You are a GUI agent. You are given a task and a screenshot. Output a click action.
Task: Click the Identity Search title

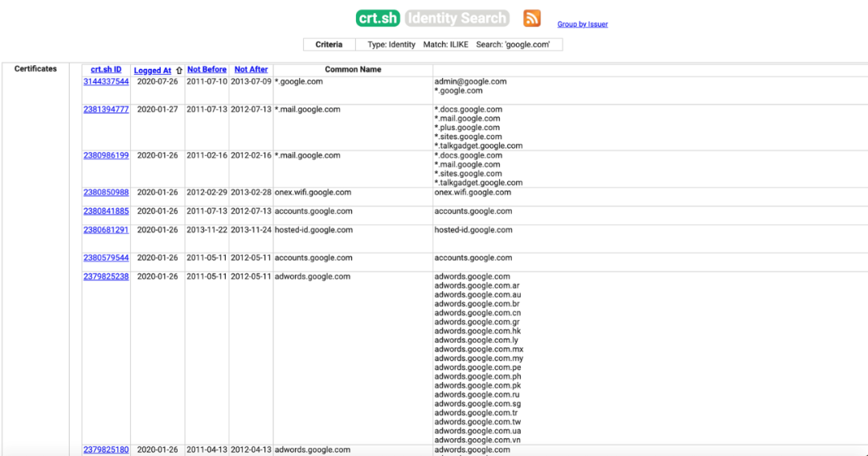457,18
